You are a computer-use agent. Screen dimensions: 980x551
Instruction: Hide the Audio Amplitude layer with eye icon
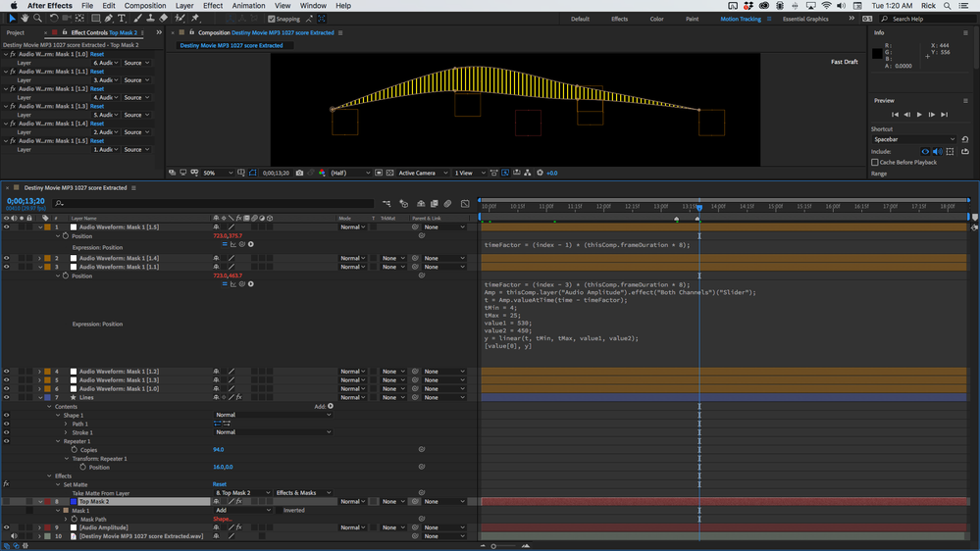7,527
